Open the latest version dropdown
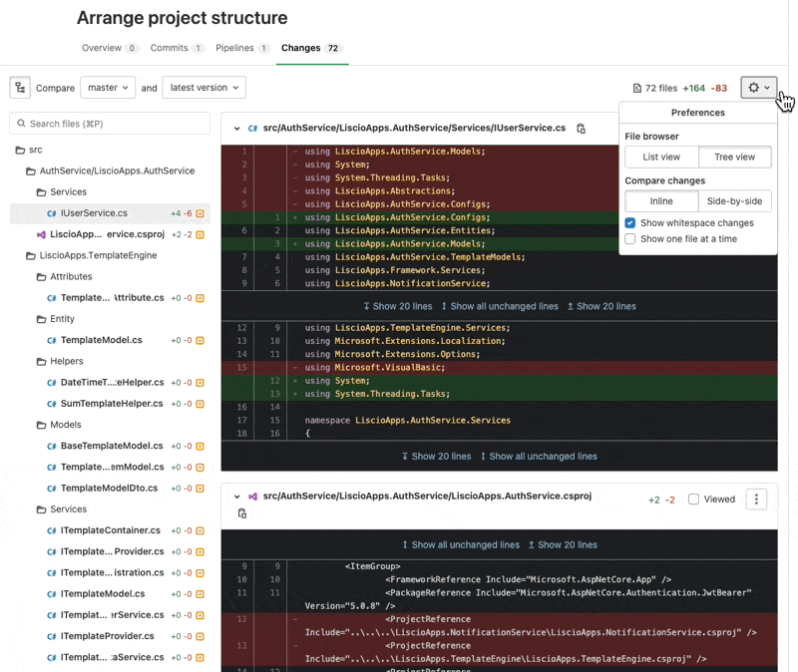The width and height of the screenshot is (798, 672). pos(203,88)
